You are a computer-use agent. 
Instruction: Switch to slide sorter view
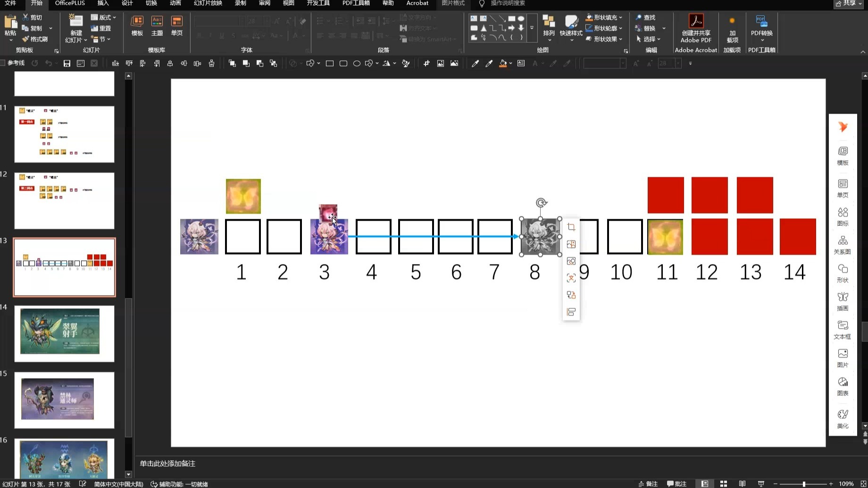(x=723, y=484)
